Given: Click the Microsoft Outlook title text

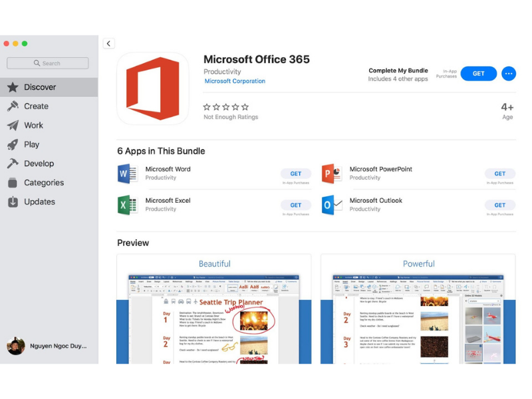Looking at the screenshot, I should pyautogui.click(x=376, y=201).
